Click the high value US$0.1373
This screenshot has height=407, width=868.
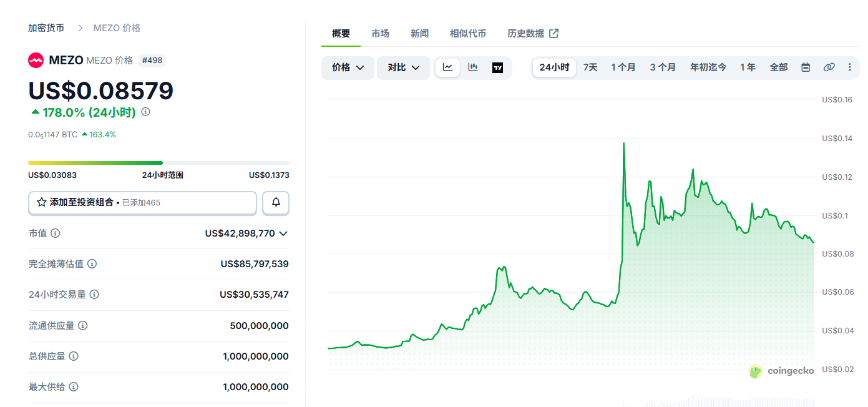click(269, 175)
